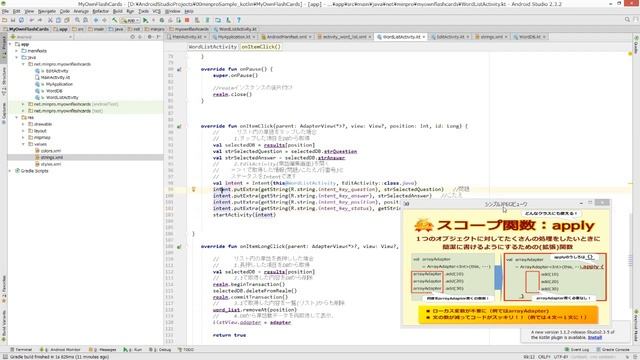Click the apply slide image in viewer window
The image size is (640, 360).
[506, 267]
